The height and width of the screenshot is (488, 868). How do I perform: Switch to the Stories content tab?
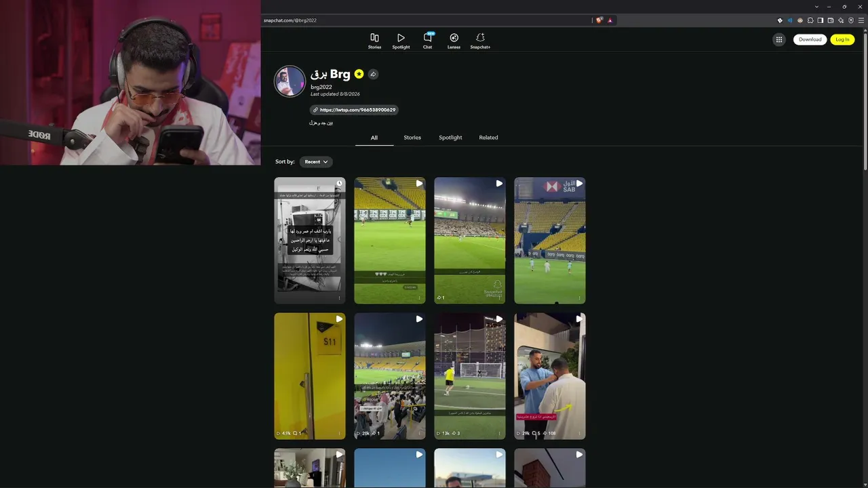coord(412,138)
